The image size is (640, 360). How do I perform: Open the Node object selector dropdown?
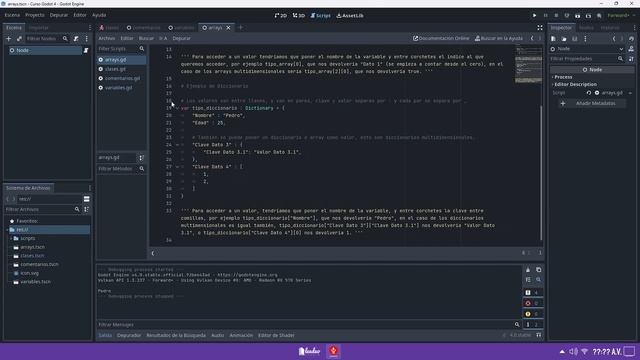[x=587, y=49]
